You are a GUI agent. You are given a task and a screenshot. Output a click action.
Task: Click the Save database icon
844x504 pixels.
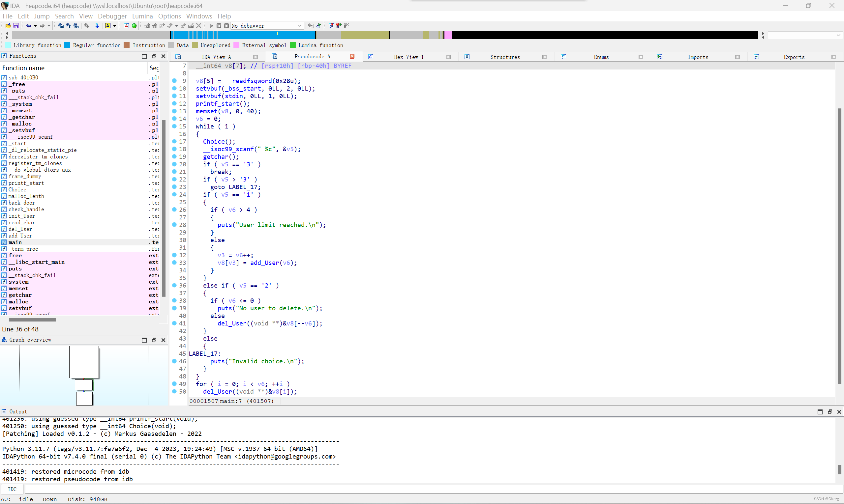15,26
